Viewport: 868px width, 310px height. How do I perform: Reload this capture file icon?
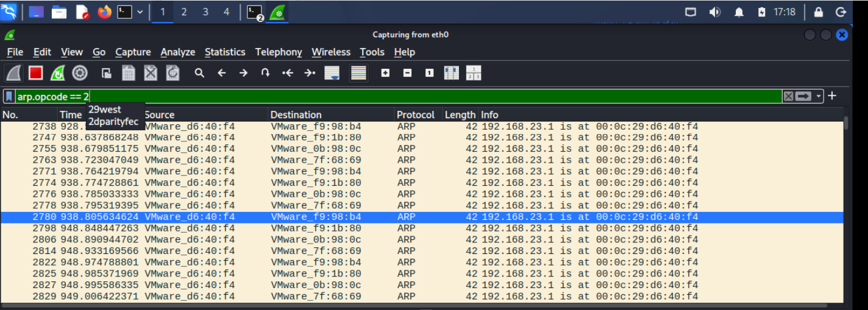(x=173, y=73)
